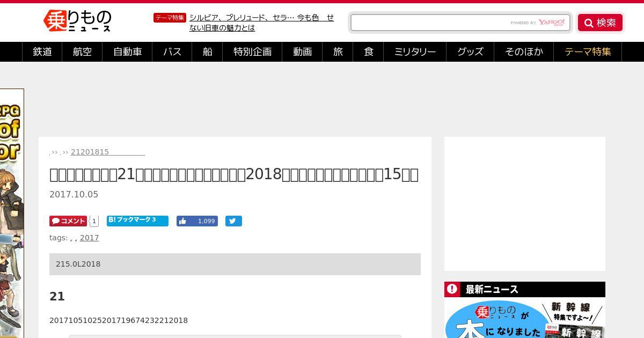Click the comment count bubble showing 1
The width and height of the screenshot is (644, 338).
94,221
